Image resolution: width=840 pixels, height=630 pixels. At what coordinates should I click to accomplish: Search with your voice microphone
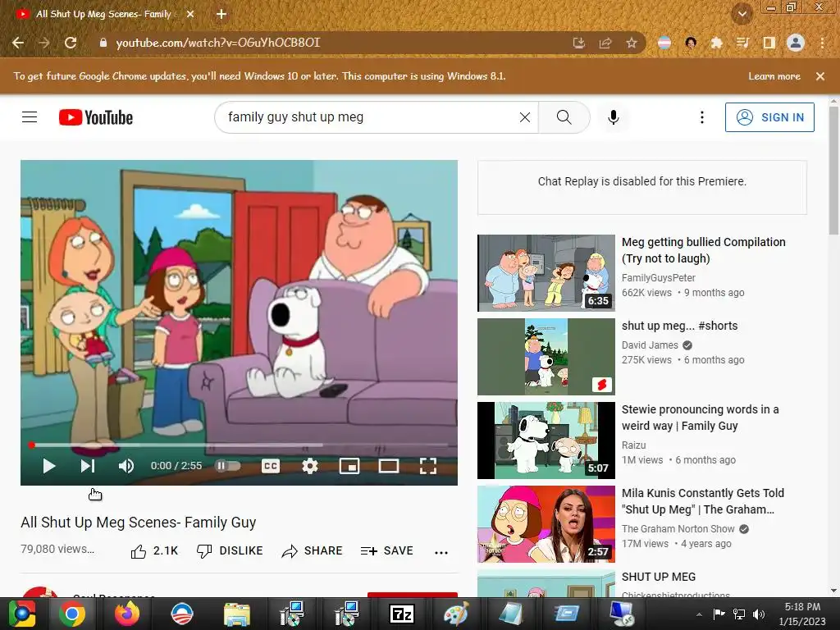[614, 116]
